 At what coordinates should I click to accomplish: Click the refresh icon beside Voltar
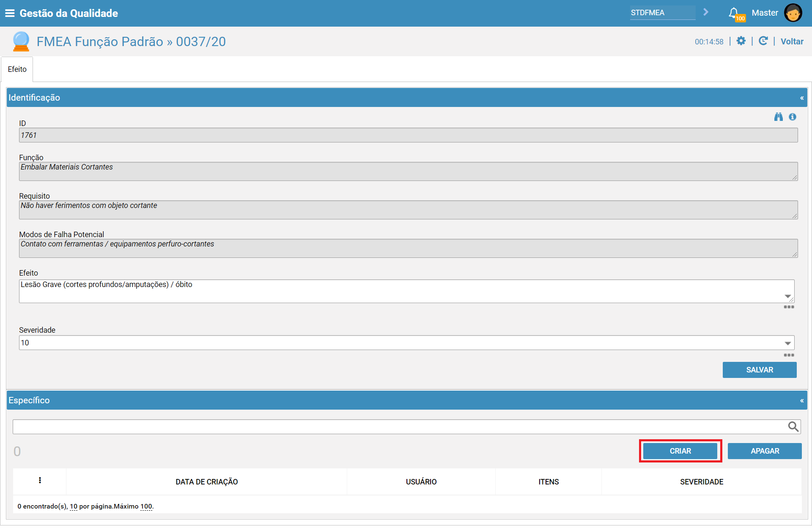click(763, 41)
